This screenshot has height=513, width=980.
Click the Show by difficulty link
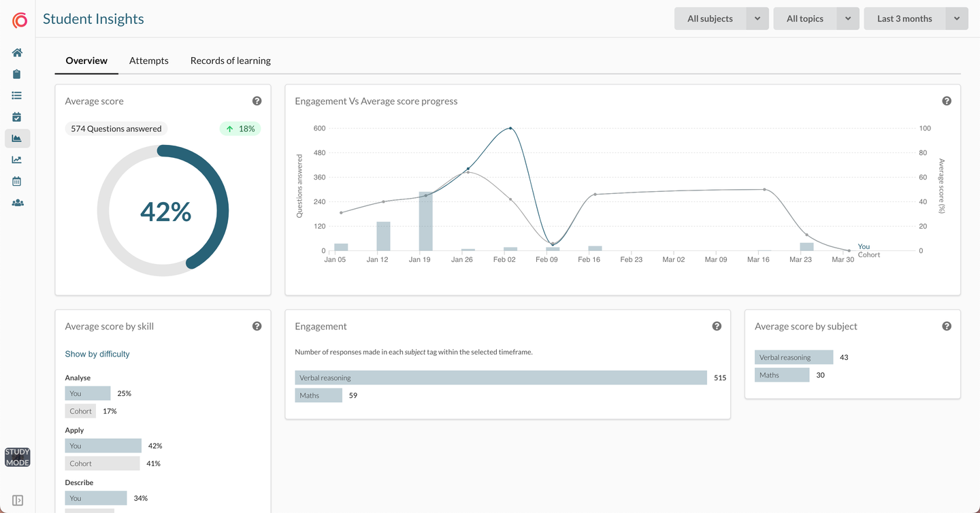tap(97, 354)
